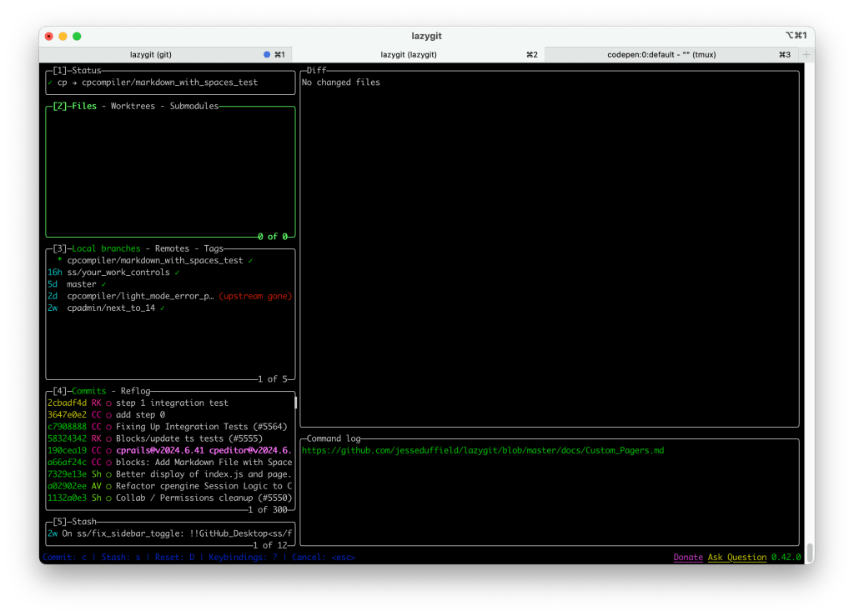Click graph node circle of commit 3647e0e2
Screen dimensions: 854x616
[109, 416]
